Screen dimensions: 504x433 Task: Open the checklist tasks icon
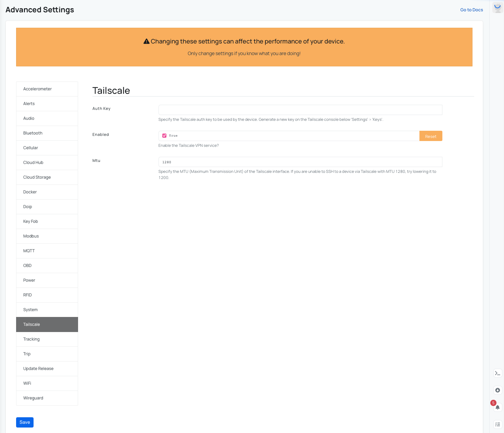[x=497, y=424]
